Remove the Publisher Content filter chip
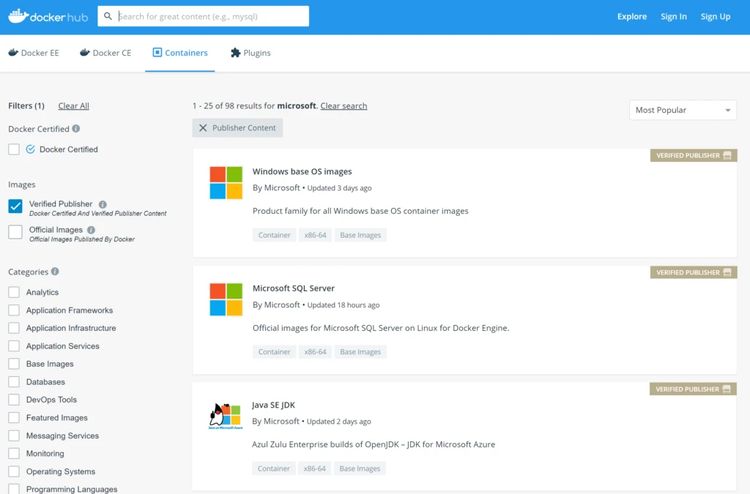This screenshot has height=494, width=750. click(x=203, y=128)
